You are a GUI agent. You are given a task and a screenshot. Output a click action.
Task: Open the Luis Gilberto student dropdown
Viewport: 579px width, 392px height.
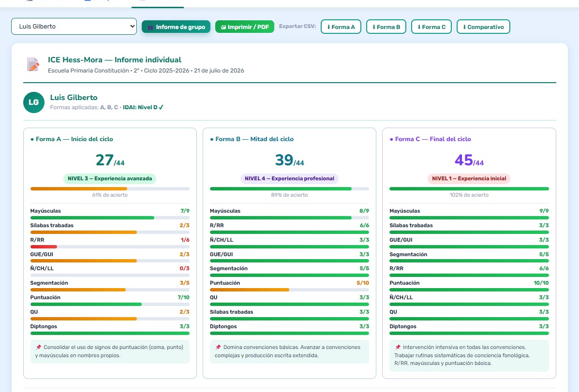coord(74,27)
